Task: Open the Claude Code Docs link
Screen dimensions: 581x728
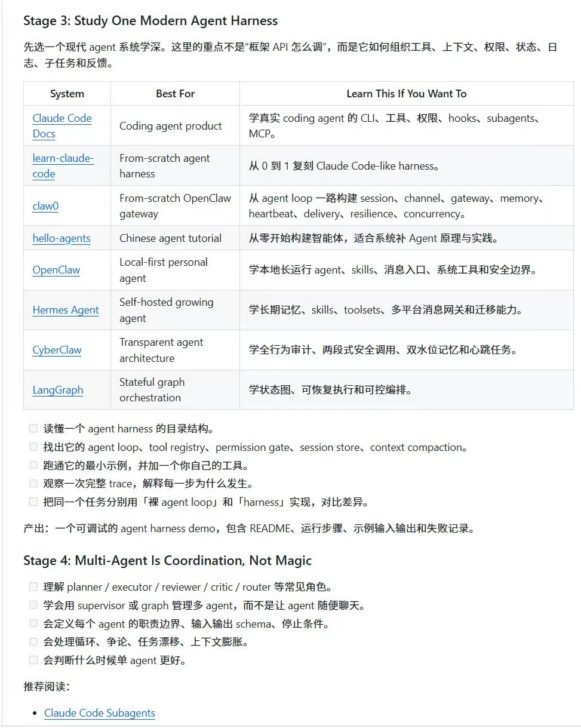Action: tap(62, 125)
